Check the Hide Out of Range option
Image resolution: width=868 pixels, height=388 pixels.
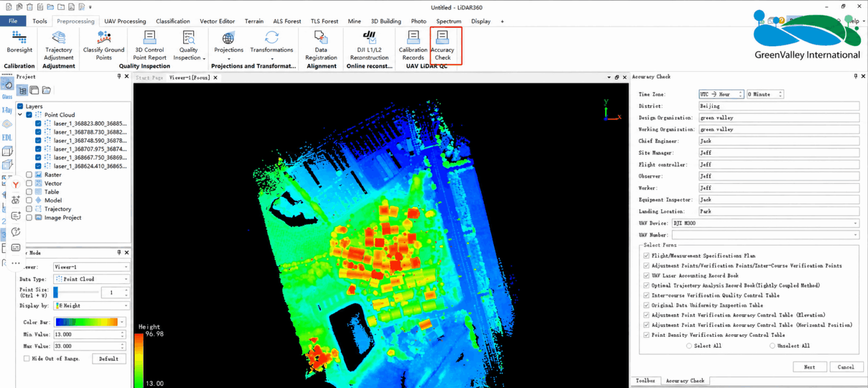27,359
